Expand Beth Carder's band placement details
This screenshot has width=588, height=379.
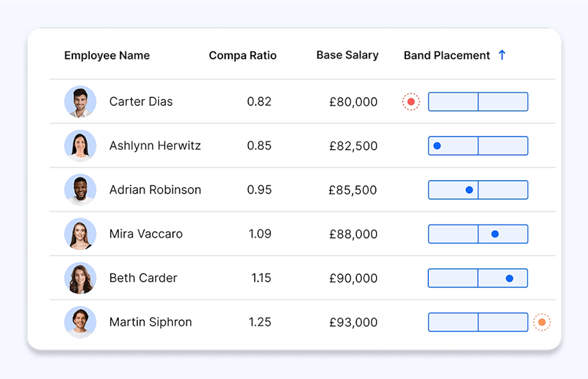click(x=478, y=278)
